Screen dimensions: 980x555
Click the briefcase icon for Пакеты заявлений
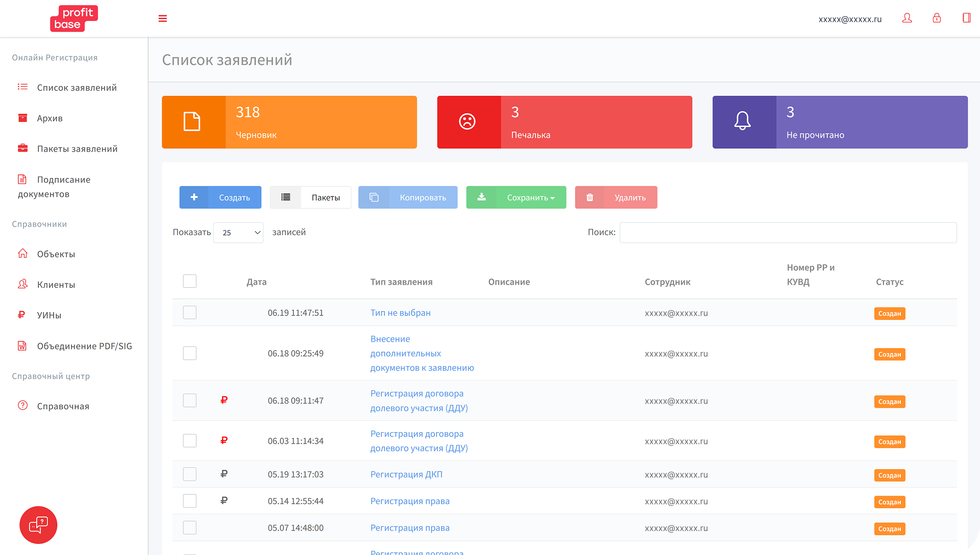point(22,148)
